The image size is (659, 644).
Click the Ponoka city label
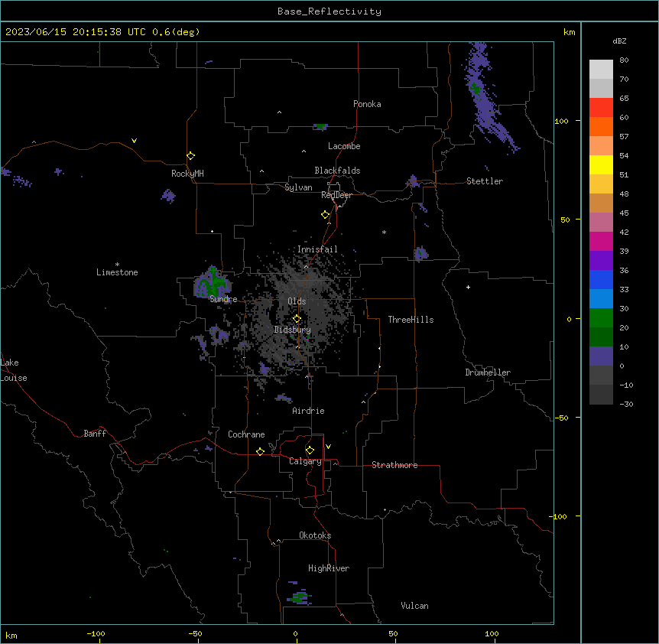coord(367,104)
